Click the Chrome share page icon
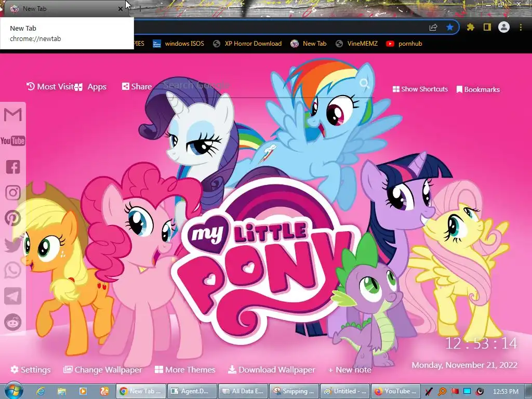This screenshot has width=532, height=399. coord(433,28)
